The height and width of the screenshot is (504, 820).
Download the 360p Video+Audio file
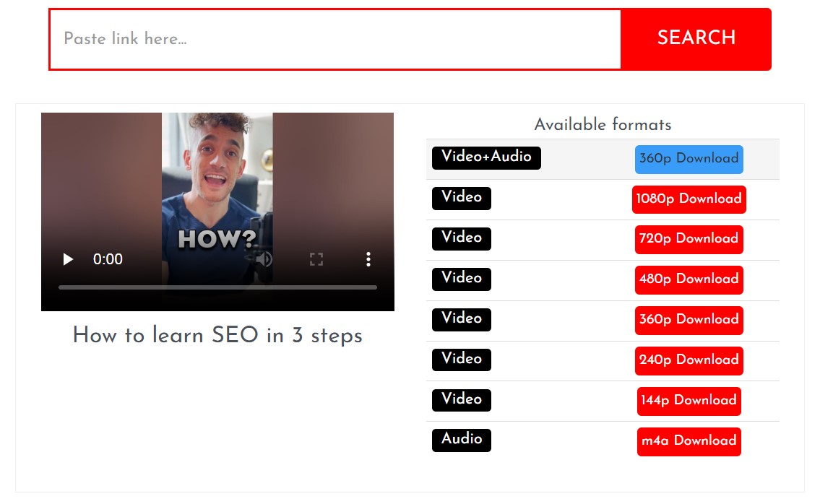click(x=689, y=159)
